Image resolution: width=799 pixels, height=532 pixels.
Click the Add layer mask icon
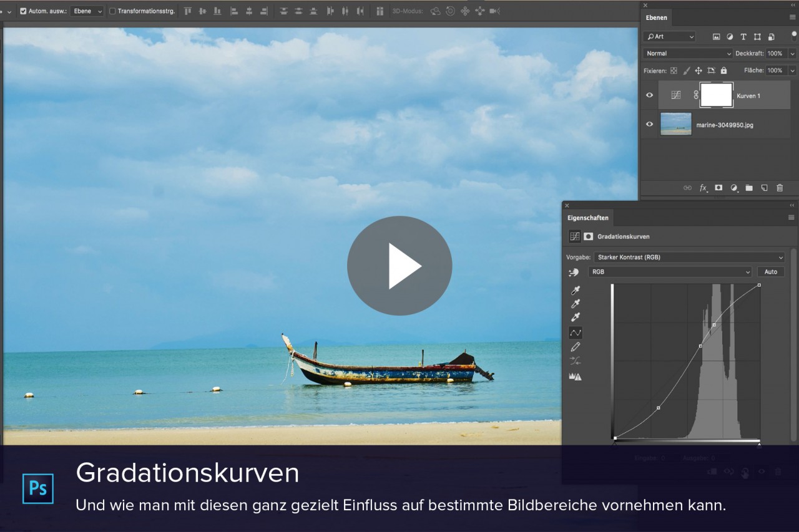tap(718, 188)
